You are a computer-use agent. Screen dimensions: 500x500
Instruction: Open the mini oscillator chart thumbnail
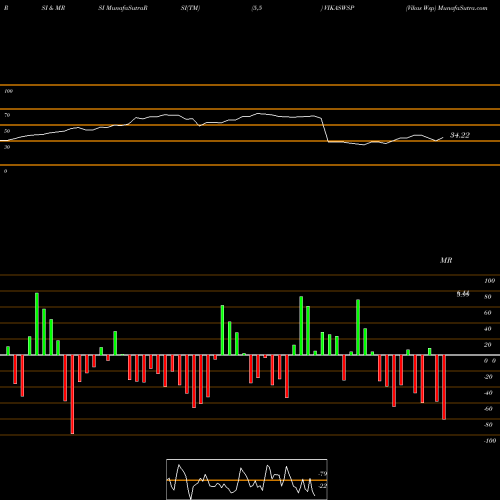pos(247,479)
